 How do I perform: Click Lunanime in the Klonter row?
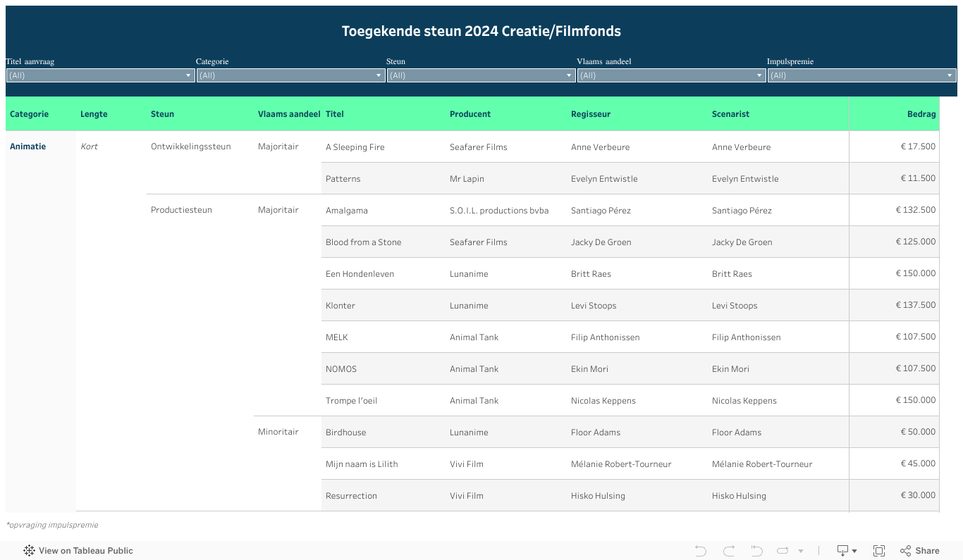coord(469,306)
